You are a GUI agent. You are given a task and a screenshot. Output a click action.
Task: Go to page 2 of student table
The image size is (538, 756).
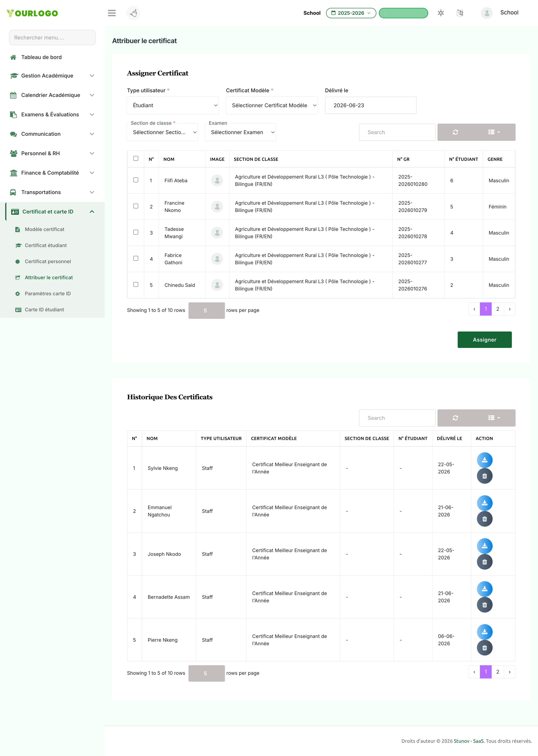(498, 309)
